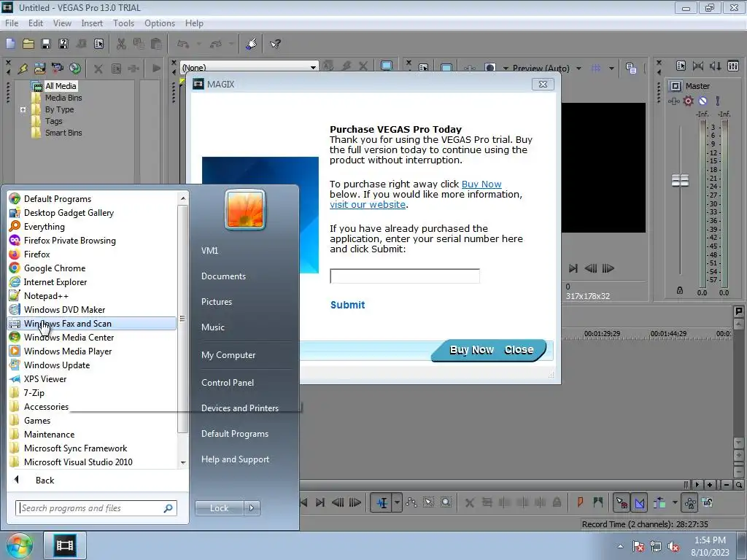The height and width of the screenshot is (560, 747).
Task: Insert a marker with orange flag icon
Action: tap(580, 502)
